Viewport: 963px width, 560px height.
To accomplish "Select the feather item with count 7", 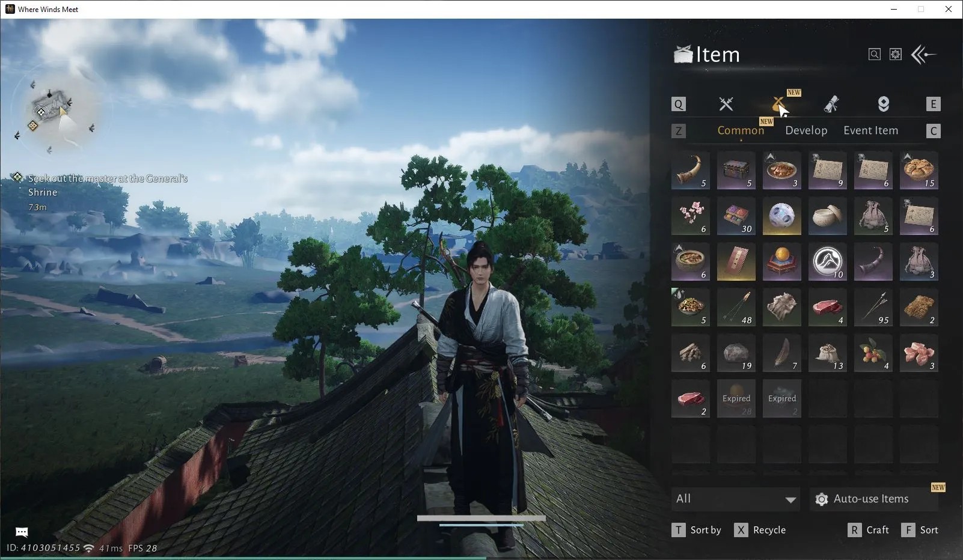I will [x=782, y=353].
